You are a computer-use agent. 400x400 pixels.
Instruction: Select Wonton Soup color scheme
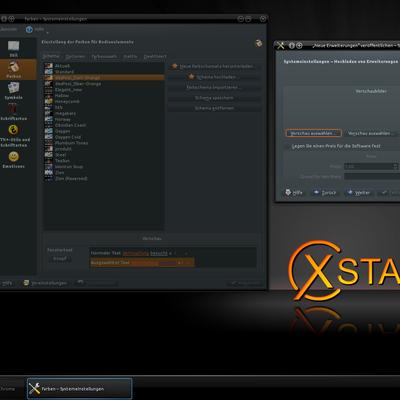click(104, 167)
